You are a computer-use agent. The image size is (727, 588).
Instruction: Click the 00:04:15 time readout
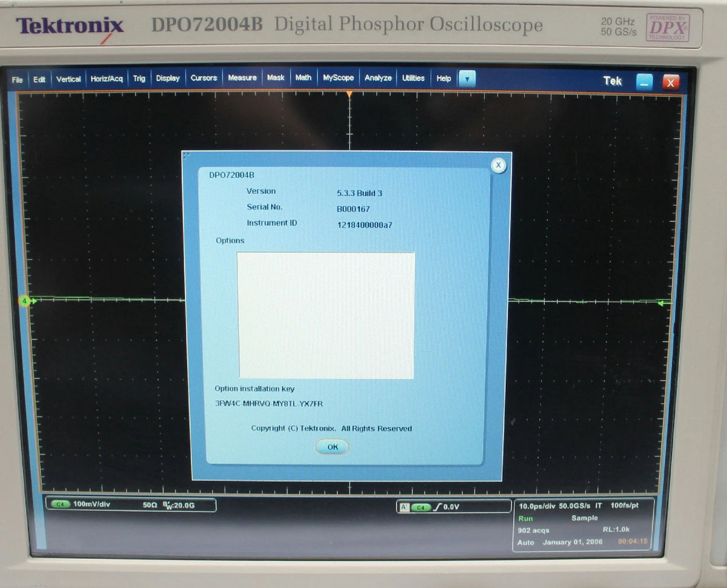coord(632,541)
